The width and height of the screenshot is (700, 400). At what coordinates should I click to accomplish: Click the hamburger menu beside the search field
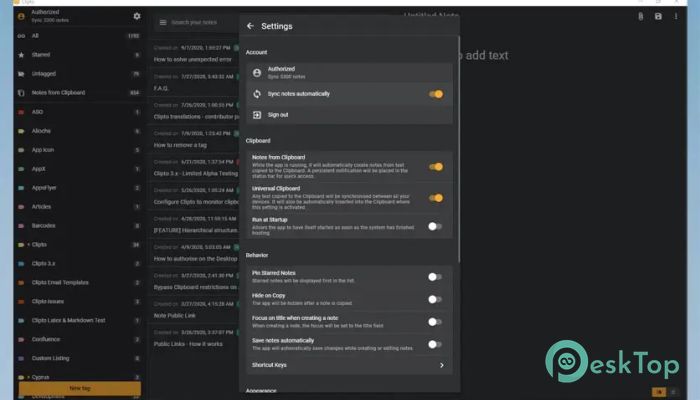coord(162,21)
